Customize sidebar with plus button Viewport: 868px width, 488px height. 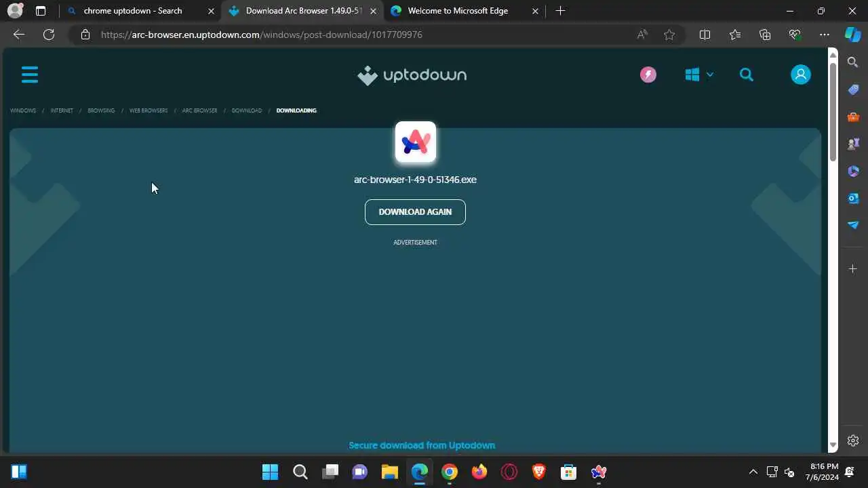[853, 269]
